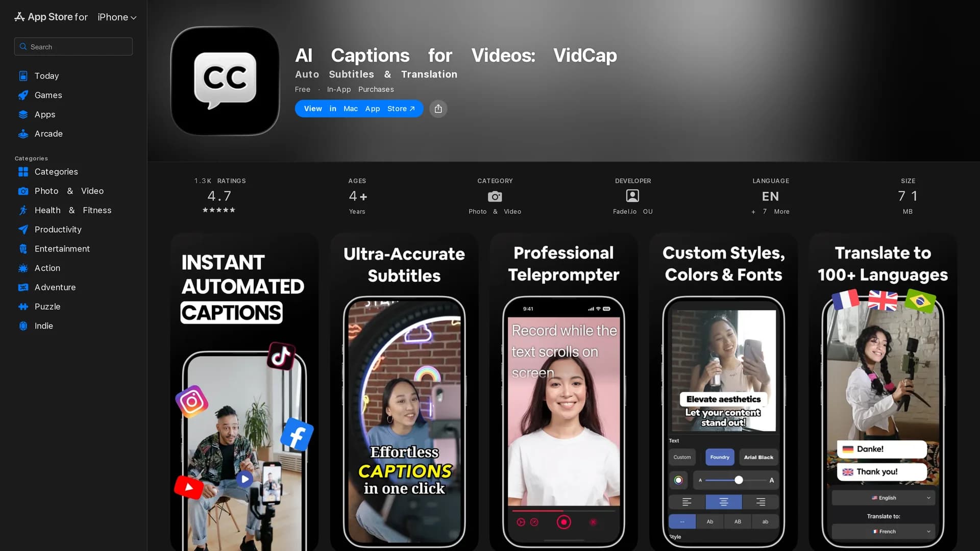Viewport: 980px width, 551px height.
Task: Click the TikTok icon in first screenshot
Action: 281,356
